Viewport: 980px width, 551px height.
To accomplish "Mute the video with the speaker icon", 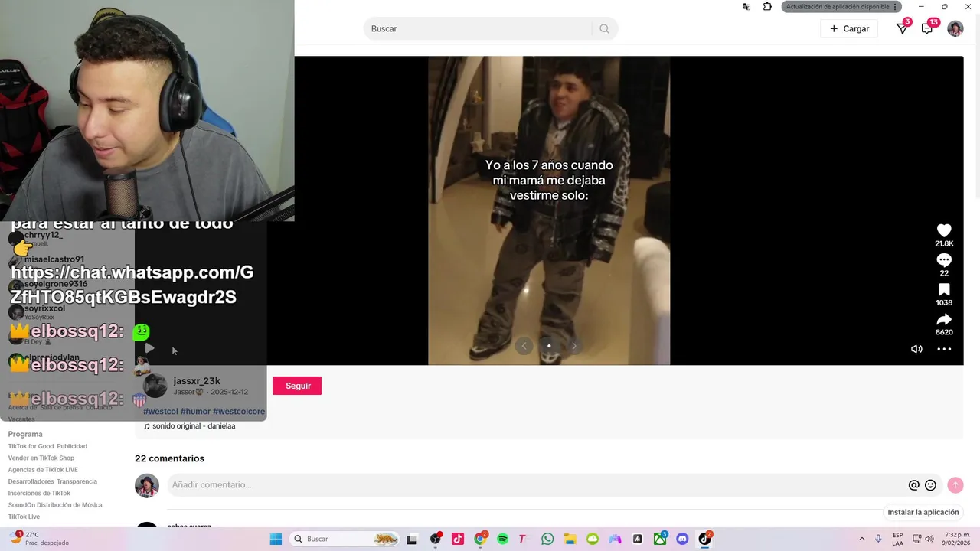I will [x=916, y=349].
